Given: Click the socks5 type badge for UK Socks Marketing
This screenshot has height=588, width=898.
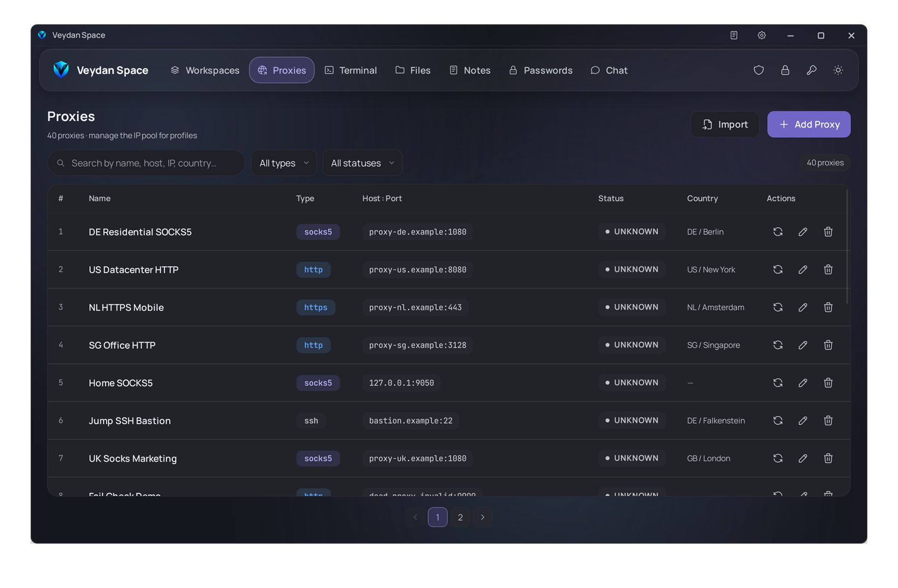Looking at the screenshot, I should point(318,459).
